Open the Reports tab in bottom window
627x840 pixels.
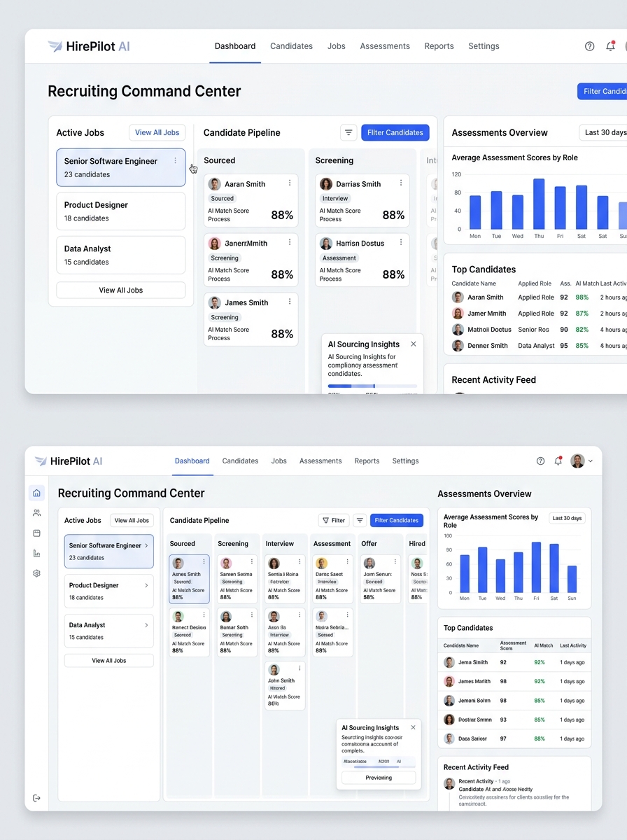click(367, 461)
